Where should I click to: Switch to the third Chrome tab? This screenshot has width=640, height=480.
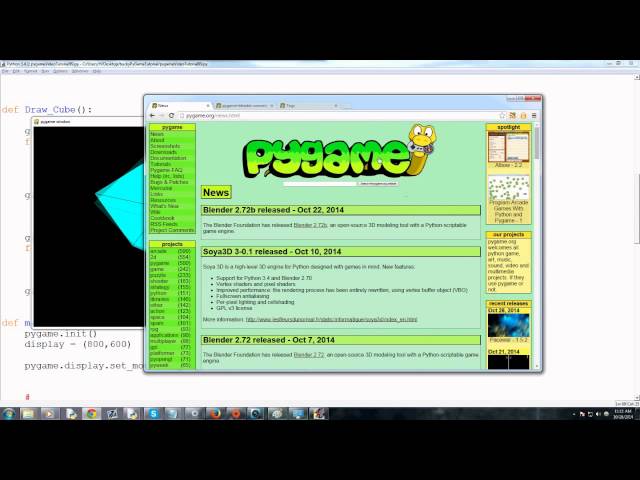click(x=309, y=106)
